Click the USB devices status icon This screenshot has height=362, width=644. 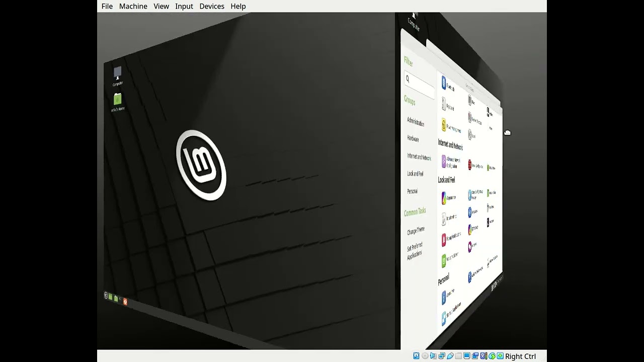coord(450,356)
